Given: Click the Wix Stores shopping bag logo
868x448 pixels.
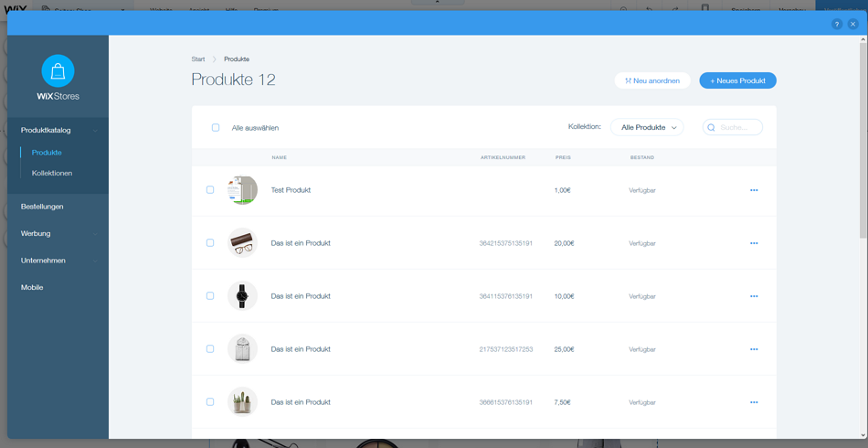Looking at the screenshot, I should pos(58,70).
